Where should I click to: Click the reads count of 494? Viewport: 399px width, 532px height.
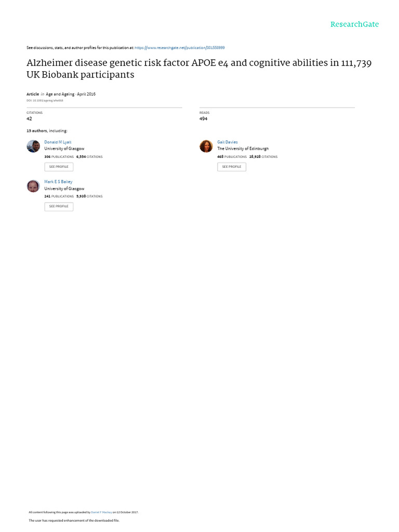click(x=203, y=118)
